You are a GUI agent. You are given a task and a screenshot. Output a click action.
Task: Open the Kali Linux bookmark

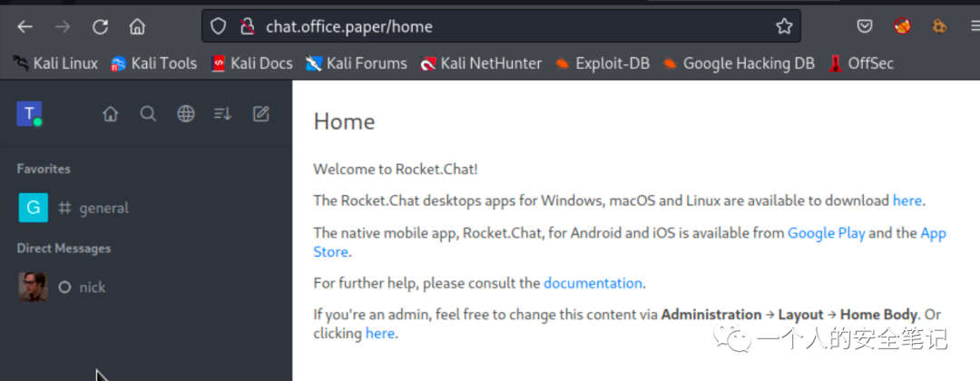coord(55,63)
